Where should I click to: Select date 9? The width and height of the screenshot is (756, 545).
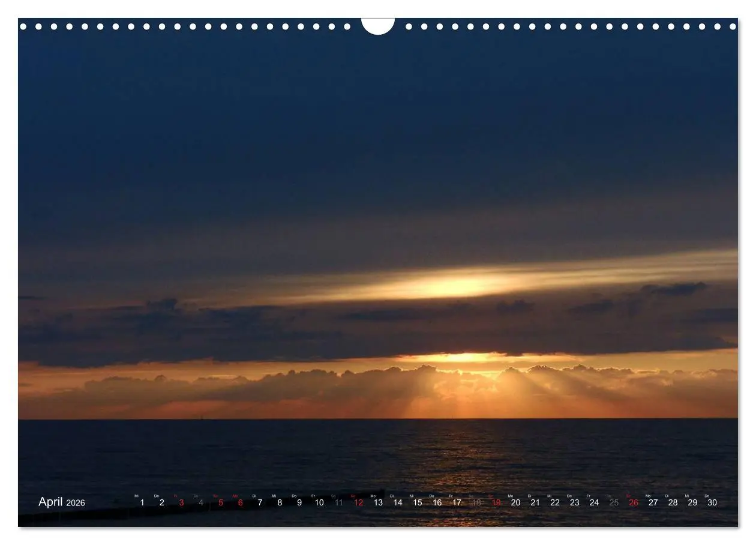299,502
